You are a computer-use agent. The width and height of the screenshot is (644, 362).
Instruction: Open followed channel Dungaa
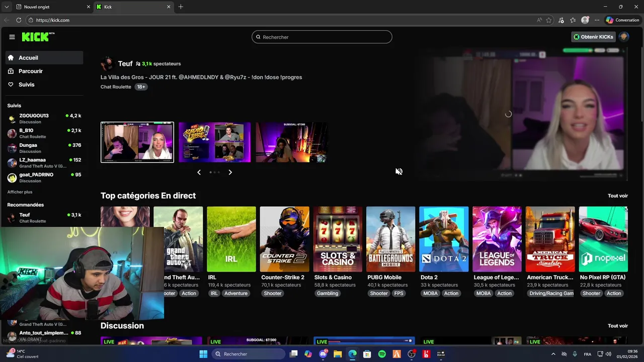pyautogui.click(x=44, y=148)
